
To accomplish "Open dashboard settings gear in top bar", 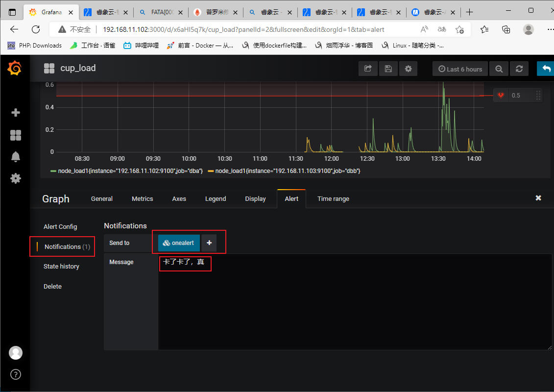I will (408, 69).
